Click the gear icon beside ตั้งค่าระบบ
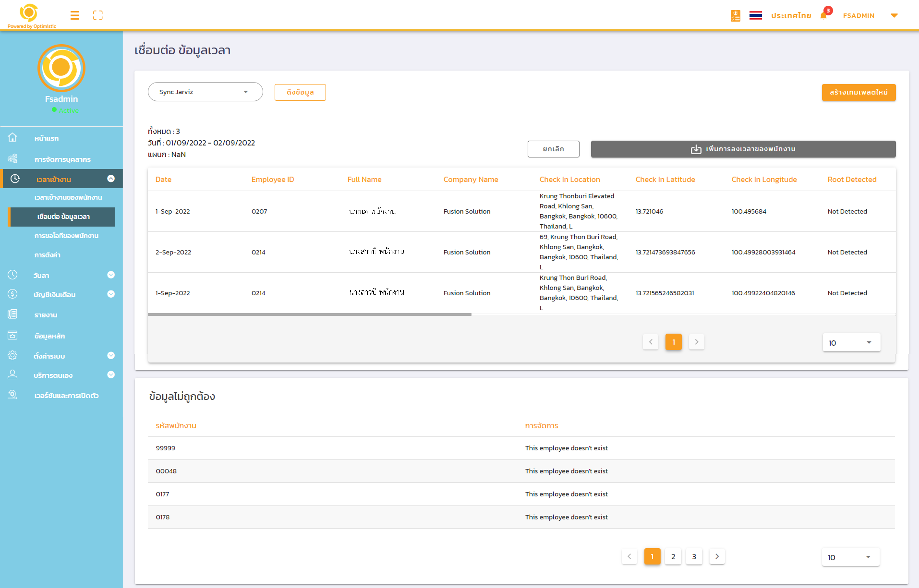 point(13,356)
